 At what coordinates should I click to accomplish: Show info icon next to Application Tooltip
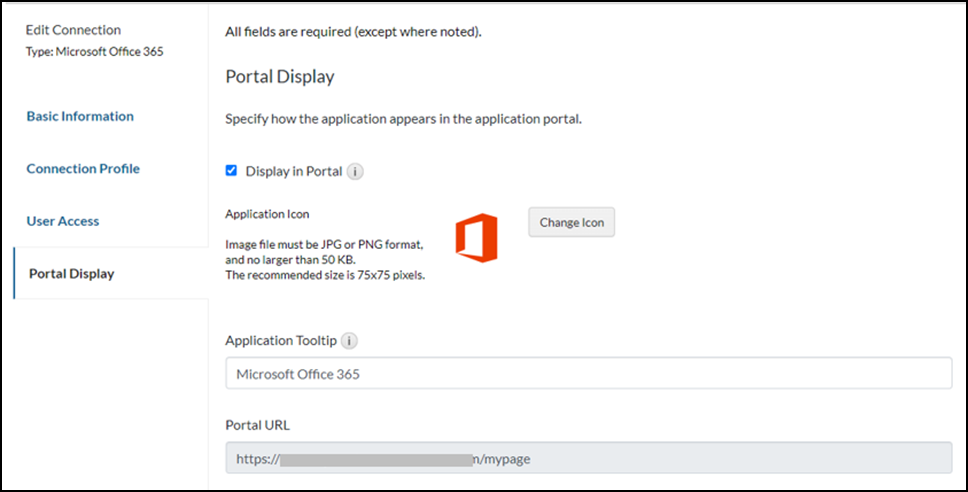click(x=349, y=341)
